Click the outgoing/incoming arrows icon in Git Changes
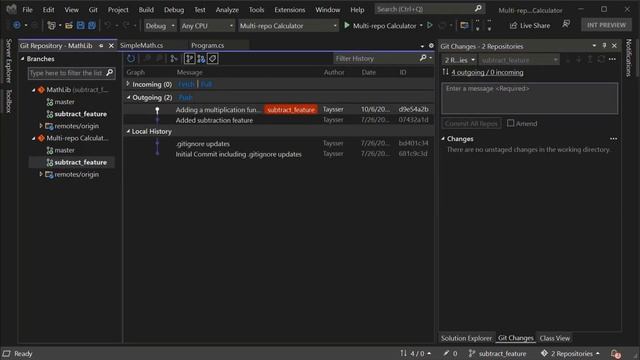 pos(445,72)
